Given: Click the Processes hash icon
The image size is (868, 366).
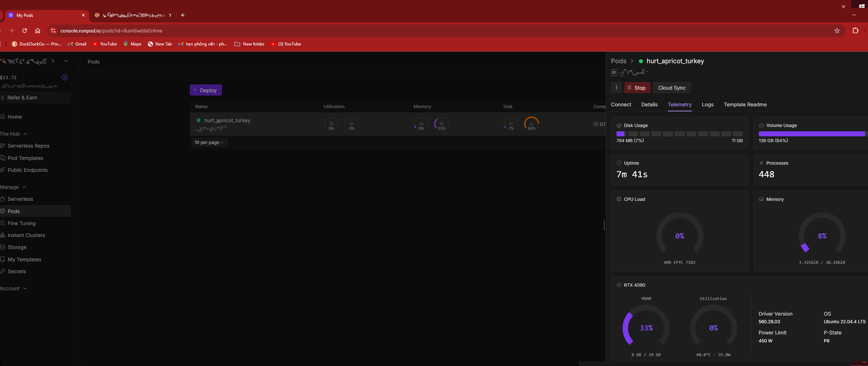Looking at the screenshot, I should click(x=761, y=163).
